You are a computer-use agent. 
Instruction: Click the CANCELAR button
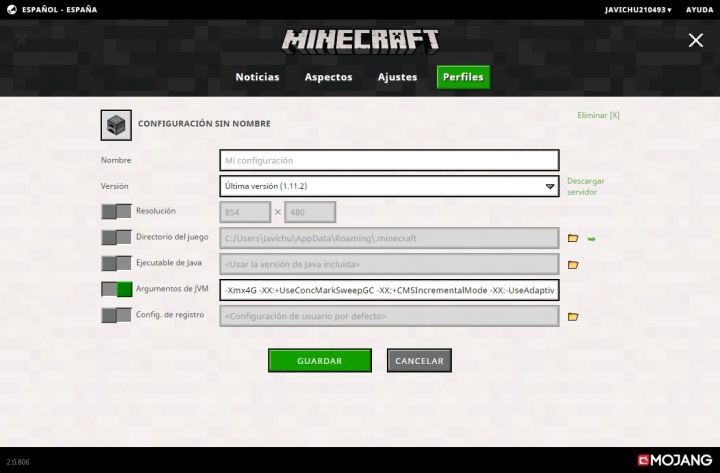tap(419, 360)
